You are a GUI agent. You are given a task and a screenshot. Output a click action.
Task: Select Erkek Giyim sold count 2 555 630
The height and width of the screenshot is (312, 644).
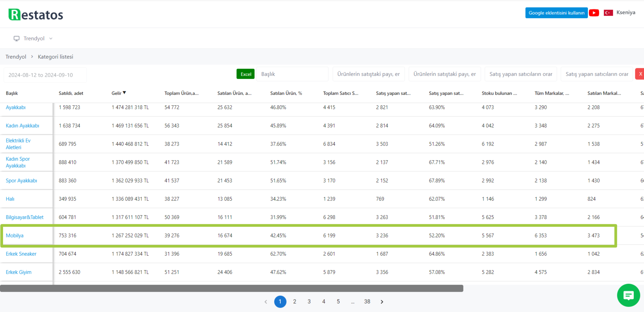point(70,272)
